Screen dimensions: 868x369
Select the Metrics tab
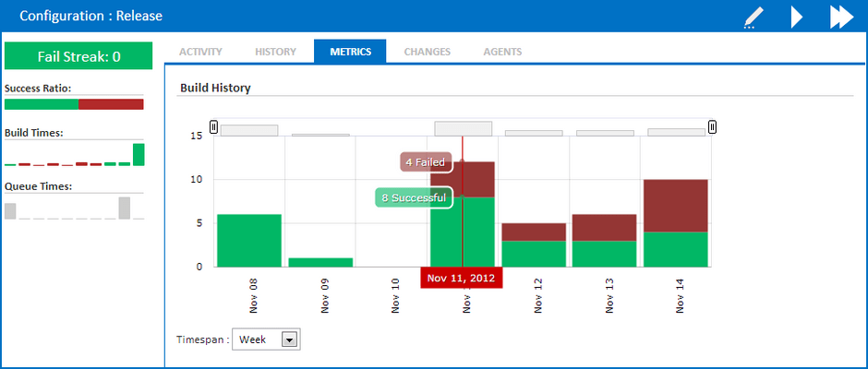pos(349,52)
